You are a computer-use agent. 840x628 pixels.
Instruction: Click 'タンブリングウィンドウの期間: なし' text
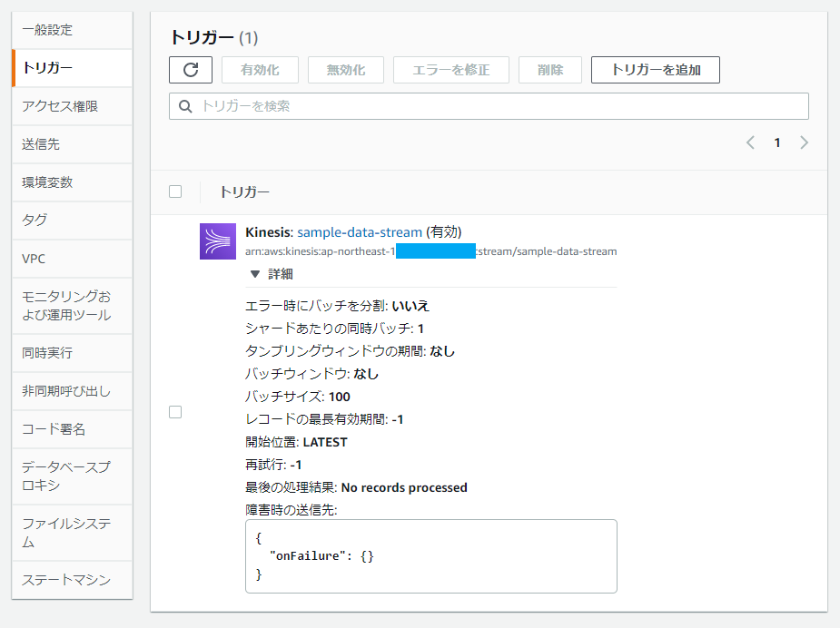[x=350, y=351]
